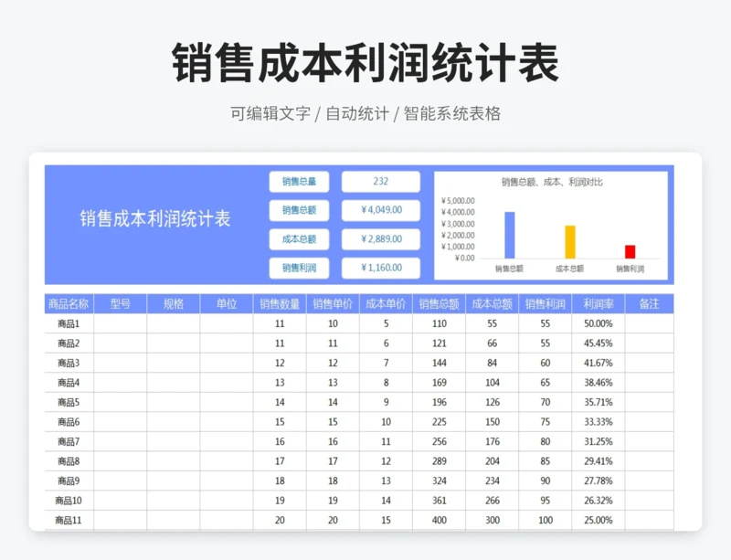Click sales total cell 144

(x=440, y=363)
